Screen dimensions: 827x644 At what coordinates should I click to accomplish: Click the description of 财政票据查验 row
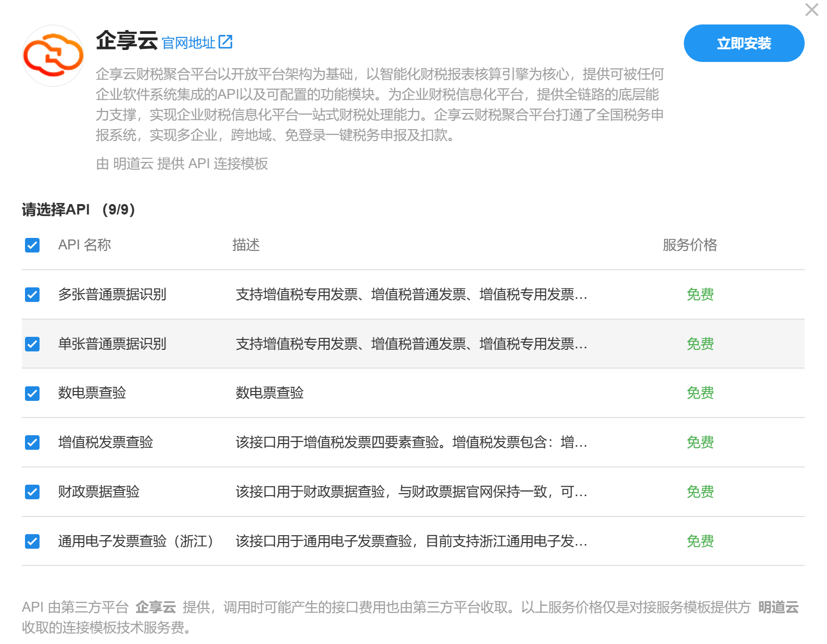click(x=411, y=492)
